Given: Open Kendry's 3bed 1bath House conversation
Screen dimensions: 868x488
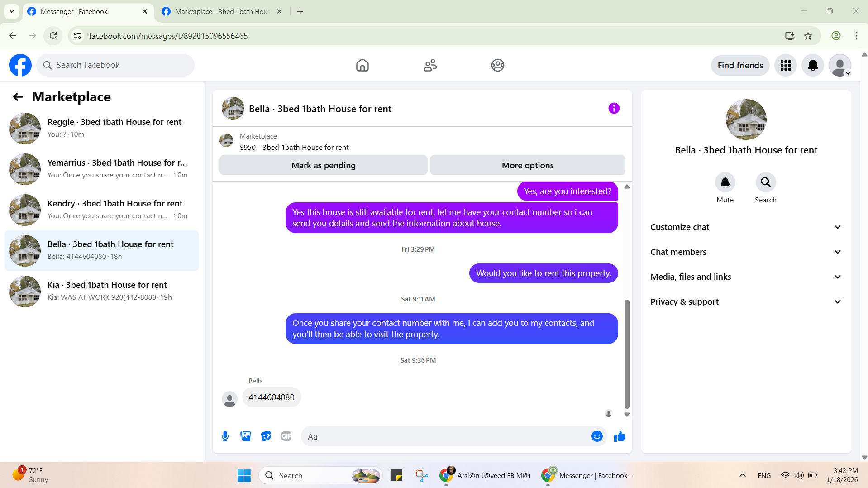Looking at the screenshot, I should coord(102,210).
